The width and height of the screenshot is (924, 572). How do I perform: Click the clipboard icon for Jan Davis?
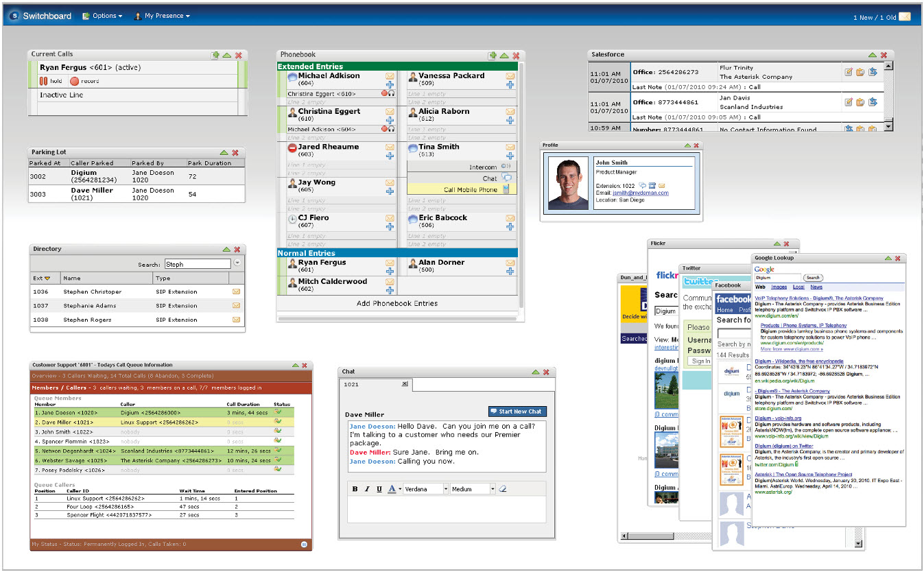(860, 102)
